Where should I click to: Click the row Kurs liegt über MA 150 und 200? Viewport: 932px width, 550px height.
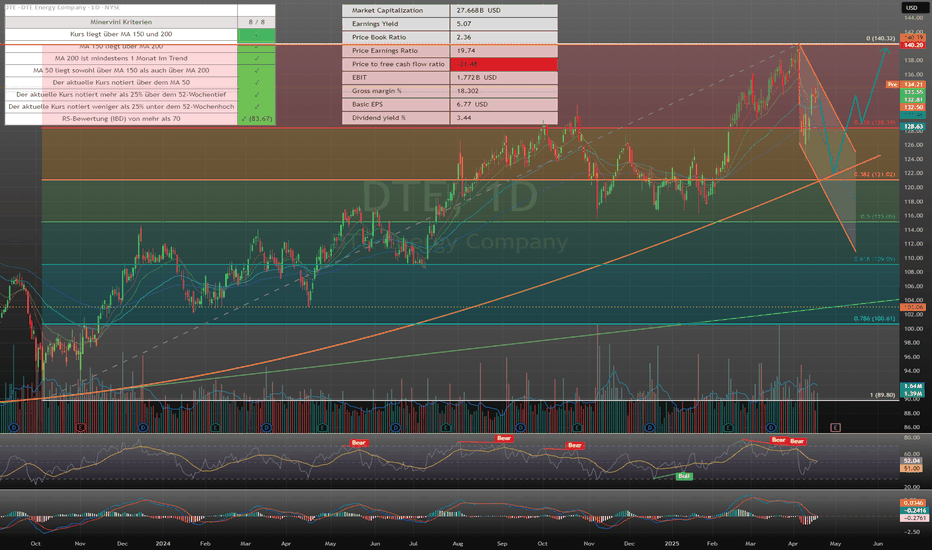(121, 34)
